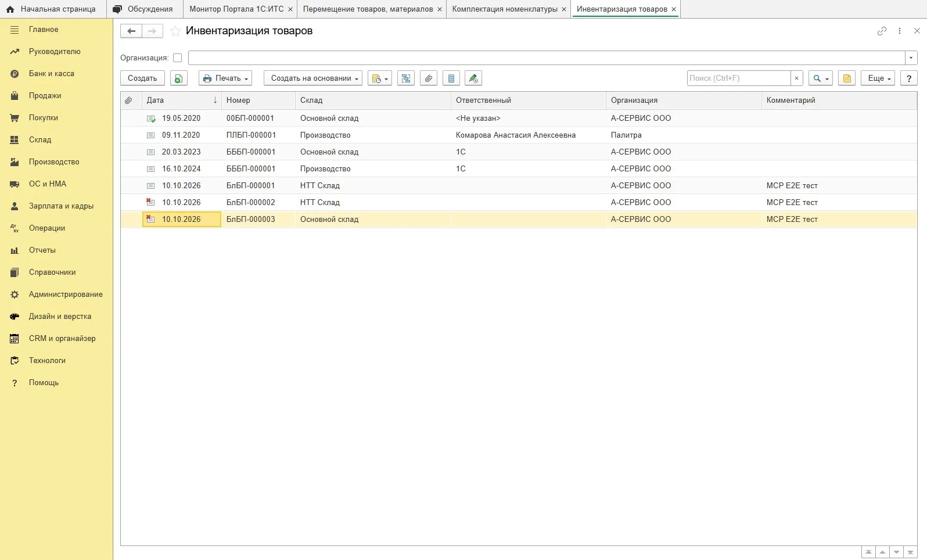Click the Организация filter input field

tap(547, 58)
